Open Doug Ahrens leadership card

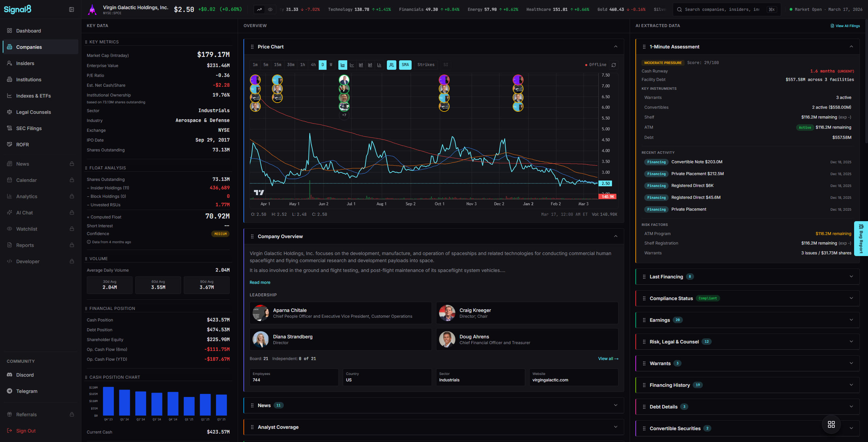(527, 339)
